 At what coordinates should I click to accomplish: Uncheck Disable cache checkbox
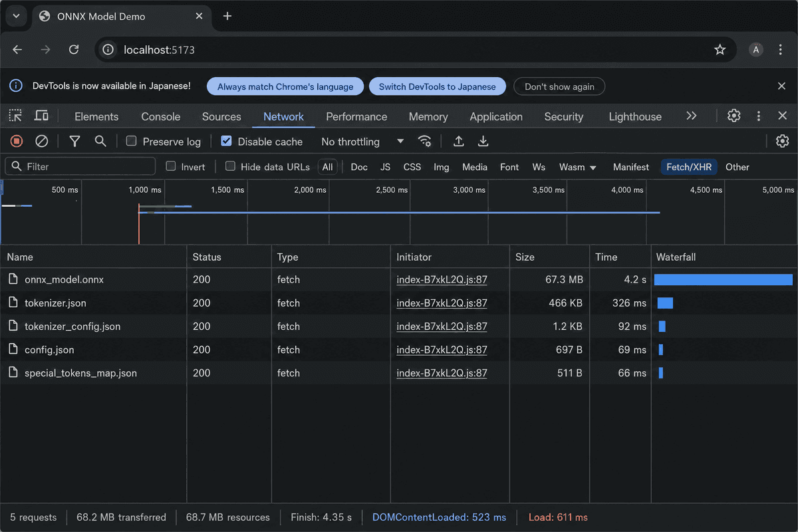coord(226,141)
